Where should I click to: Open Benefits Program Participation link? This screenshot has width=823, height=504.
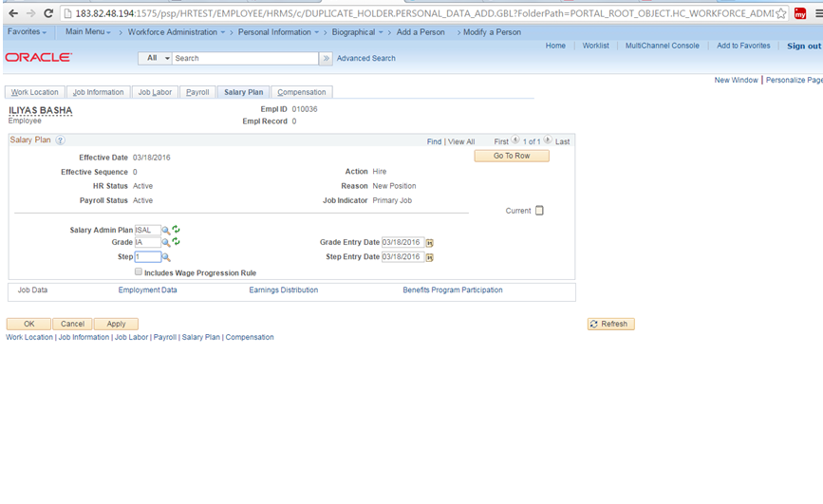pyautogui.click(x=453, y=289)
